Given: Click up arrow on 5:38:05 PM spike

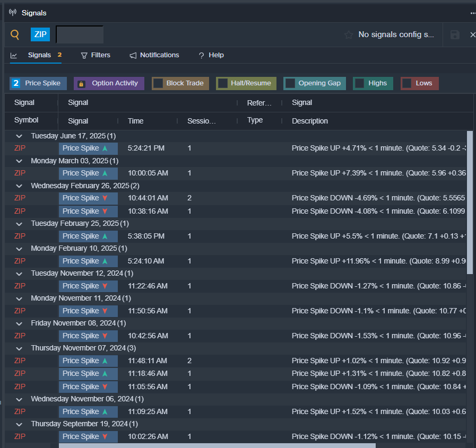Looking at the screenshot, I should (105, 236).
